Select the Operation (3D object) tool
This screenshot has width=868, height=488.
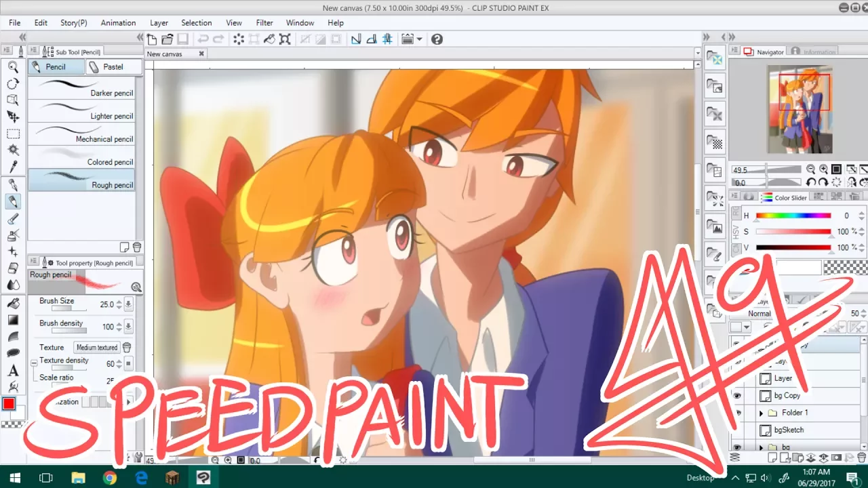pos(13,100)
